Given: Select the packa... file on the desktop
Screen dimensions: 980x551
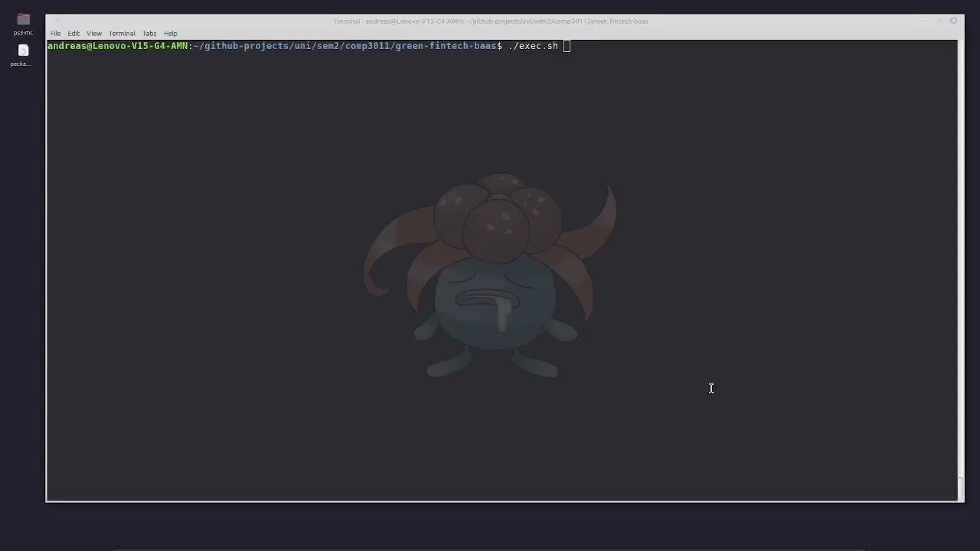Looking at the screenshot, I should [x=23, y=55].
